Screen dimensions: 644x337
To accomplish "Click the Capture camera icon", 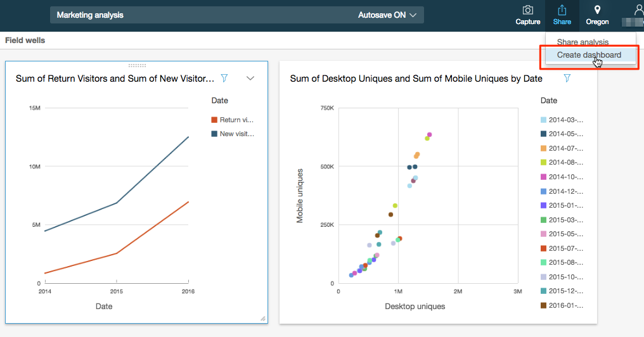I will (x=528, y=10).
